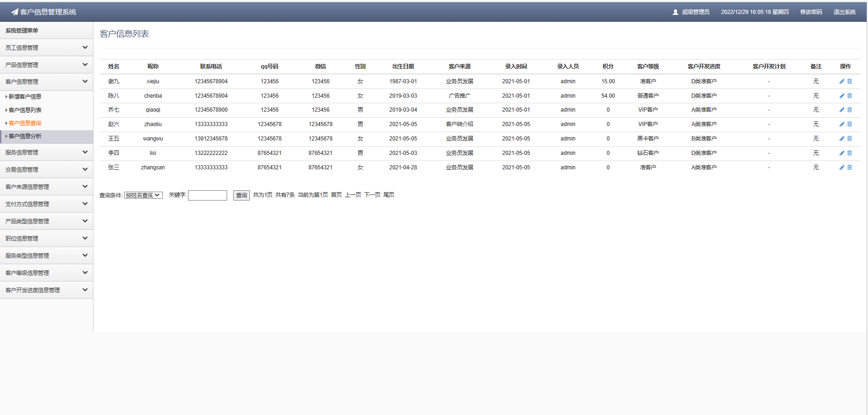Click the 客户开发进度 column header
Image resolution: width=868 pixels, height=415 pixels.
click(704, 67)
